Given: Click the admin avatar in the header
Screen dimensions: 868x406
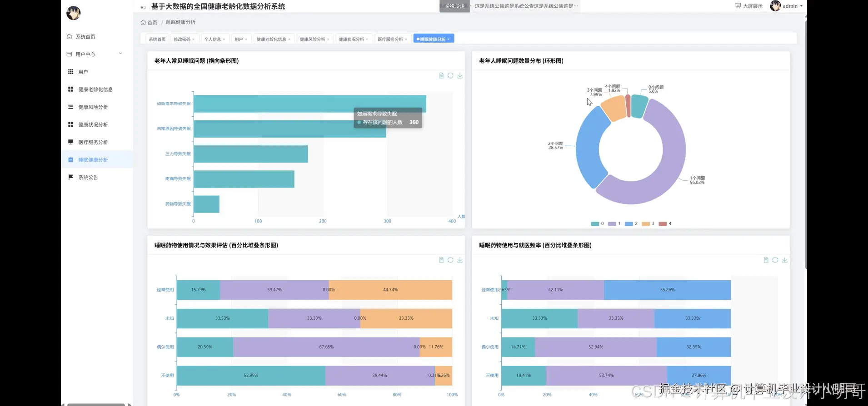Looking at the screenshot, I should (x=775, y=6).
